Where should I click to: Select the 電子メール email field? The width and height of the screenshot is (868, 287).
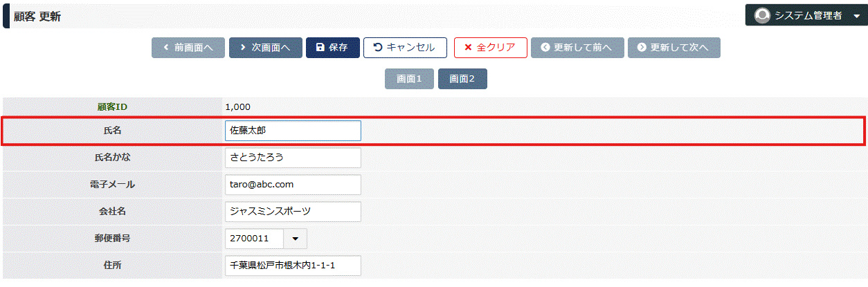(x=293, y=185)
